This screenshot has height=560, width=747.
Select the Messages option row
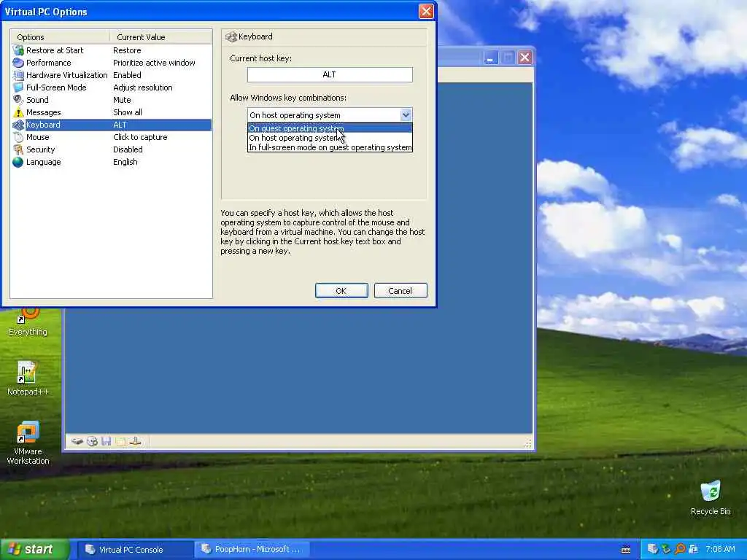pos(112,112)
